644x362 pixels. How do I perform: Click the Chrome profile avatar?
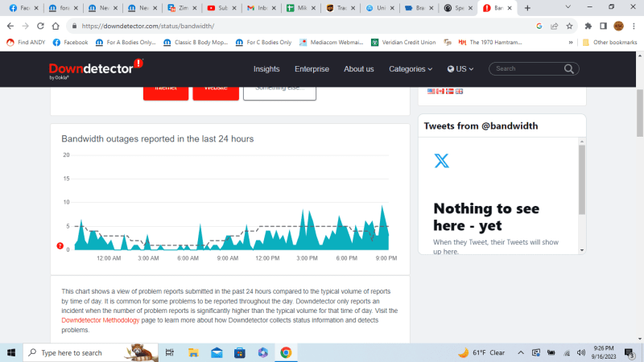[x=618, y=26]
